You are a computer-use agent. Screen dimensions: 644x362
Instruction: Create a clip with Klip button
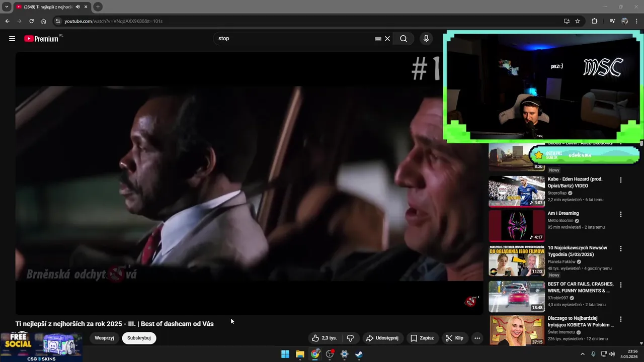pos(454,338)
